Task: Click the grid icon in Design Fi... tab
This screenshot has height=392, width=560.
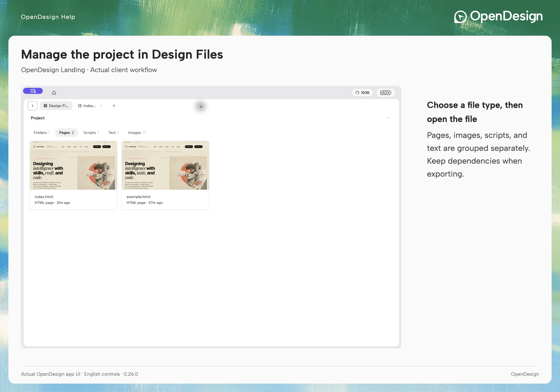Action: point(45,106)
